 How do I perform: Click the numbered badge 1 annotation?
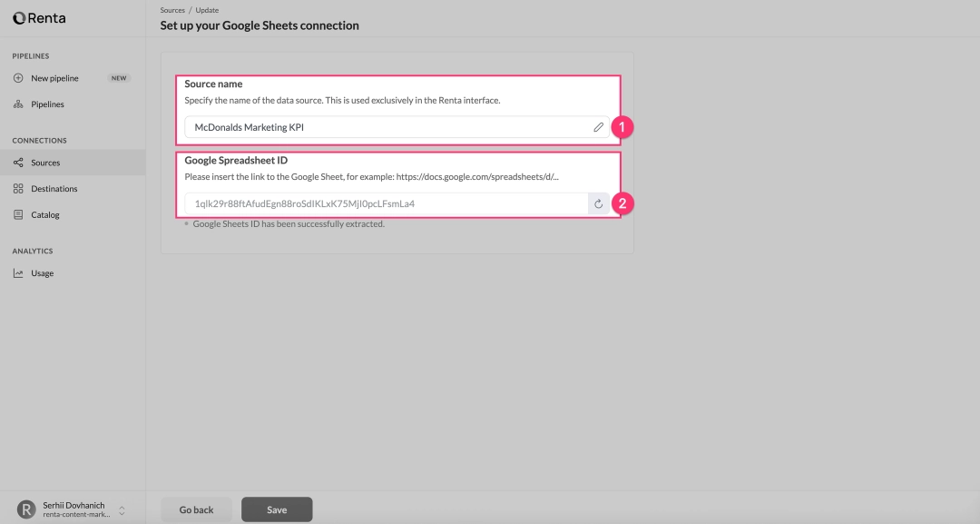click(x=622, y=128)
